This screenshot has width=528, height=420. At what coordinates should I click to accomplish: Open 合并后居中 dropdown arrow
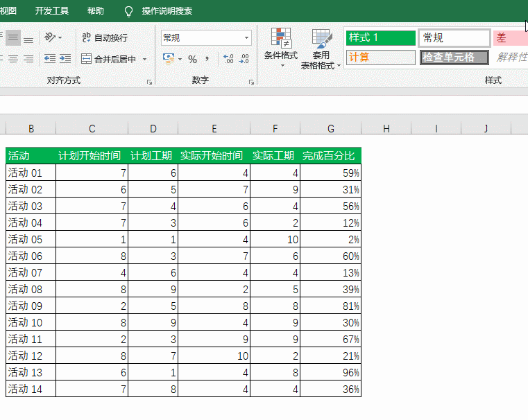pos(145,59)
